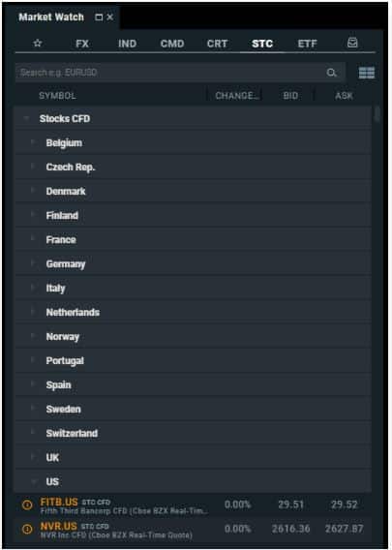Close the Market Watch panel

pyautogui.click(x=110, y=16)
